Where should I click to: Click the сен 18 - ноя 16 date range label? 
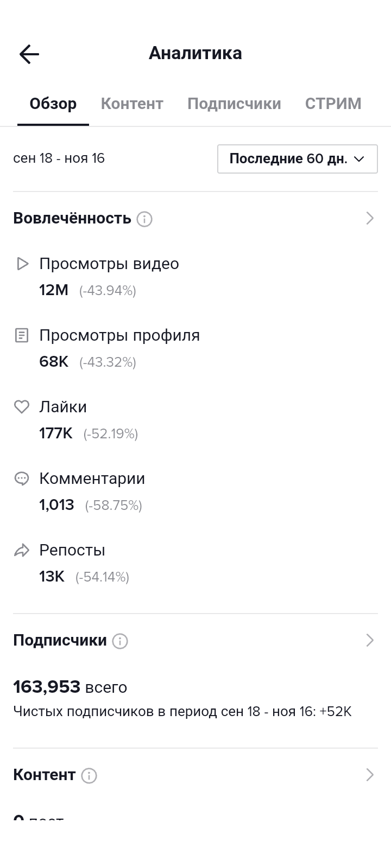tap(60, 159)
